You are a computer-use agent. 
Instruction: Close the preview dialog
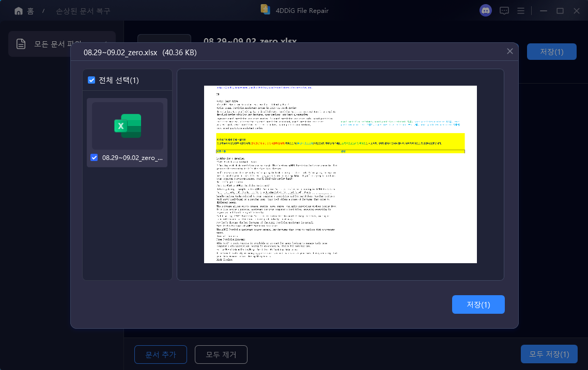(510, 51)
